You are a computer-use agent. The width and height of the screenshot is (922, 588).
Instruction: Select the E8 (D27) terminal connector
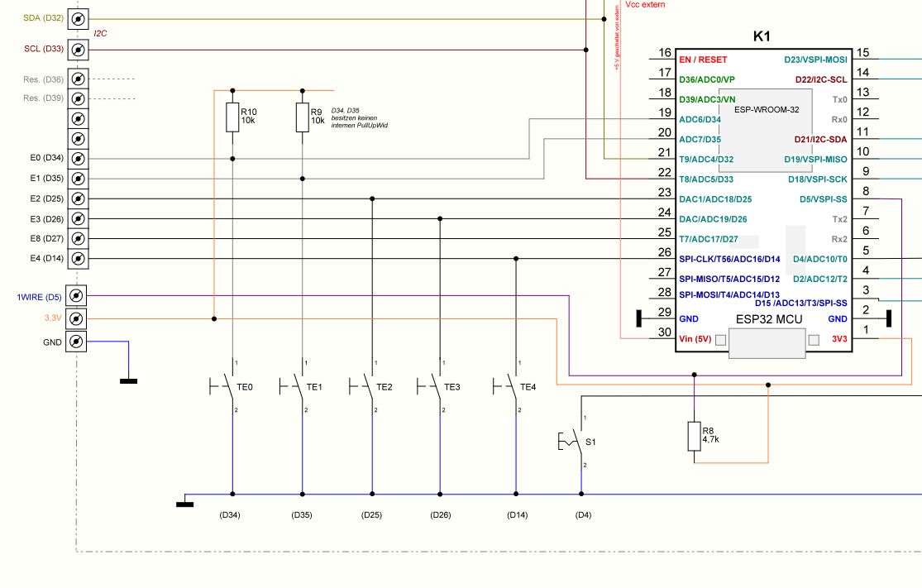coord(77,238)
